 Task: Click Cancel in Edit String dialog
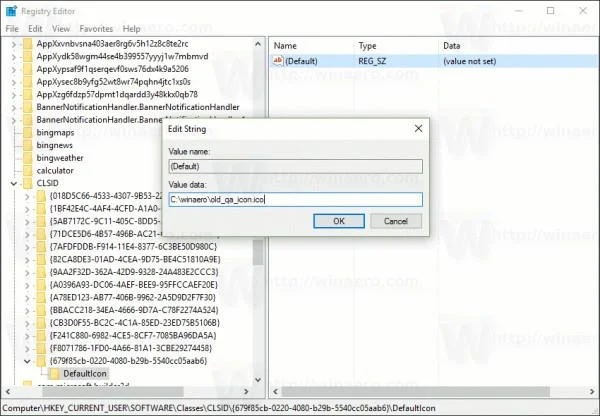click(x=396, y=221)
